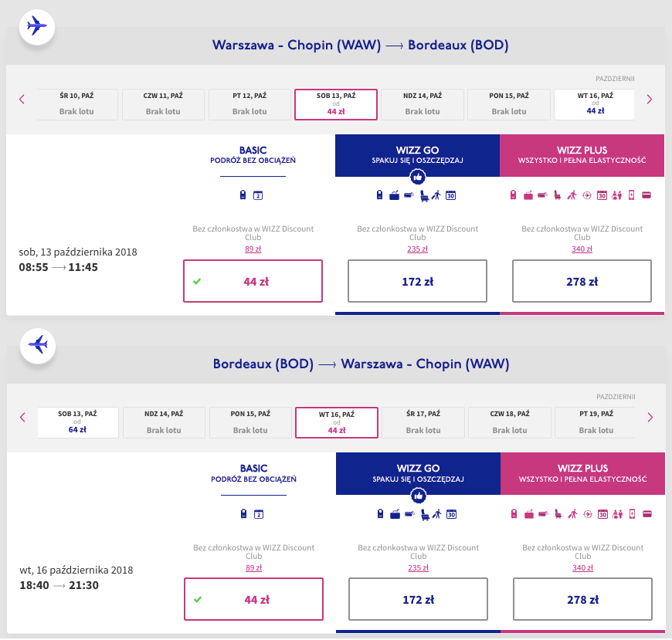Click the calendar-2 icon under outbound BASIC
Viewport: 672px width, 640px height.
click(x=258, y=195)
